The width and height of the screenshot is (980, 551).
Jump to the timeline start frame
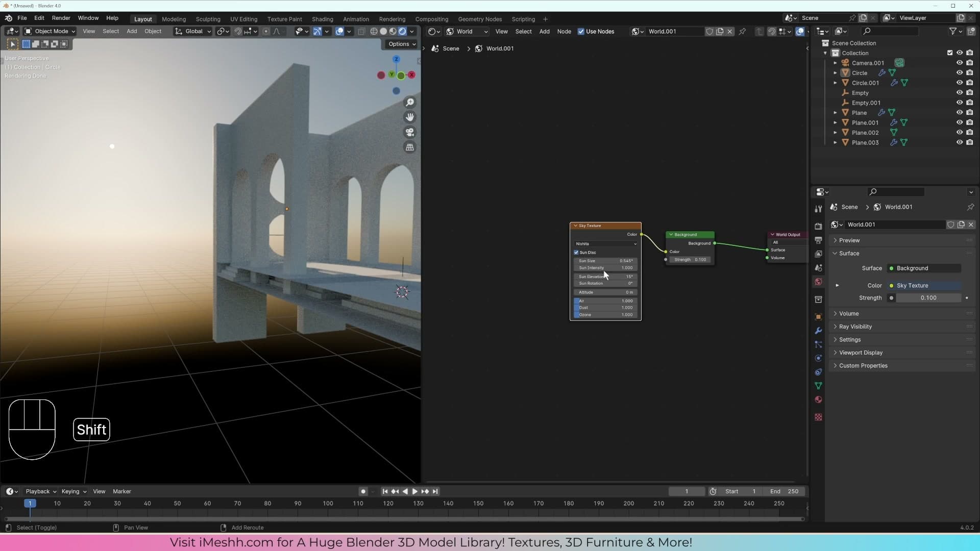point(385,492)
